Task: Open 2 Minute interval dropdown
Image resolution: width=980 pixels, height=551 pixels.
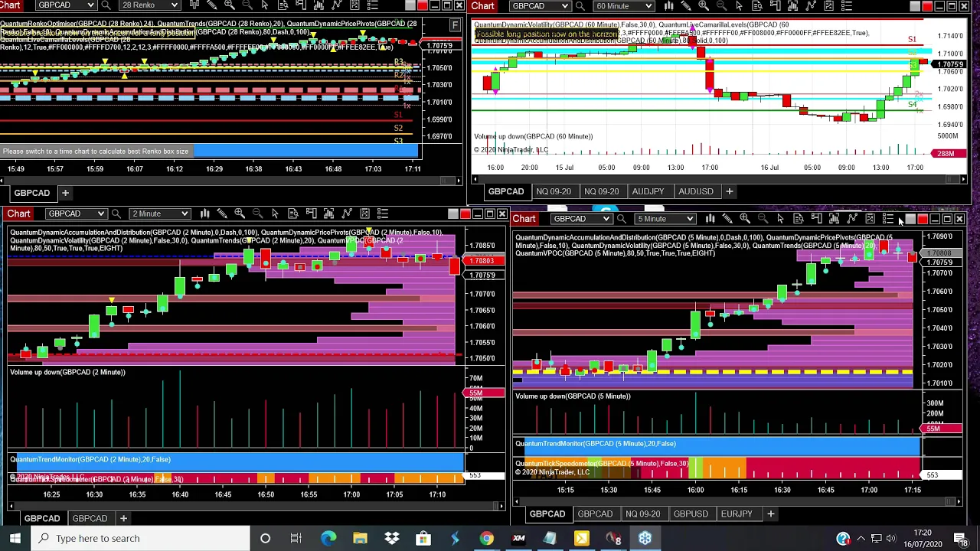Action: pos(159,214)
